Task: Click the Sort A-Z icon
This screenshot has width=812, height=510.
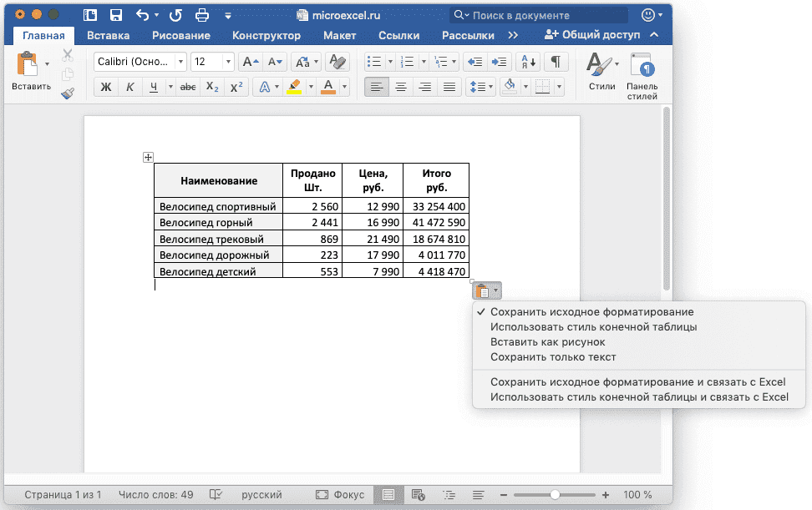Action: (528, 62)
